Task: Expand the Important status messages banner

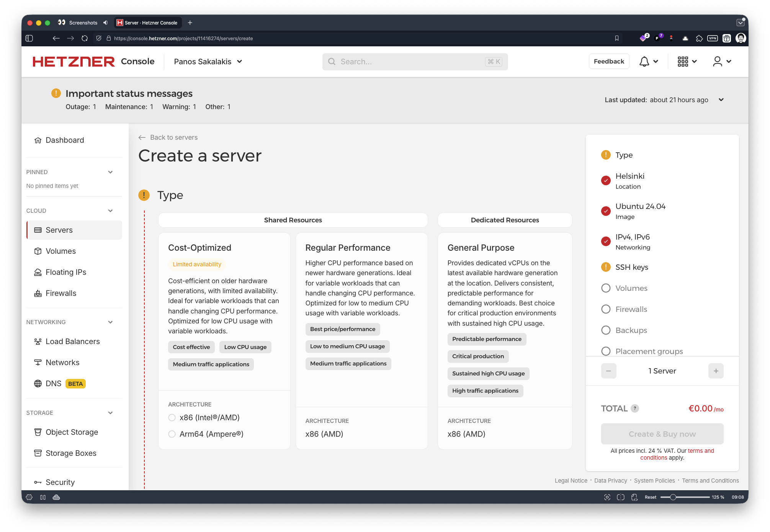Action: tap(721, 100)
